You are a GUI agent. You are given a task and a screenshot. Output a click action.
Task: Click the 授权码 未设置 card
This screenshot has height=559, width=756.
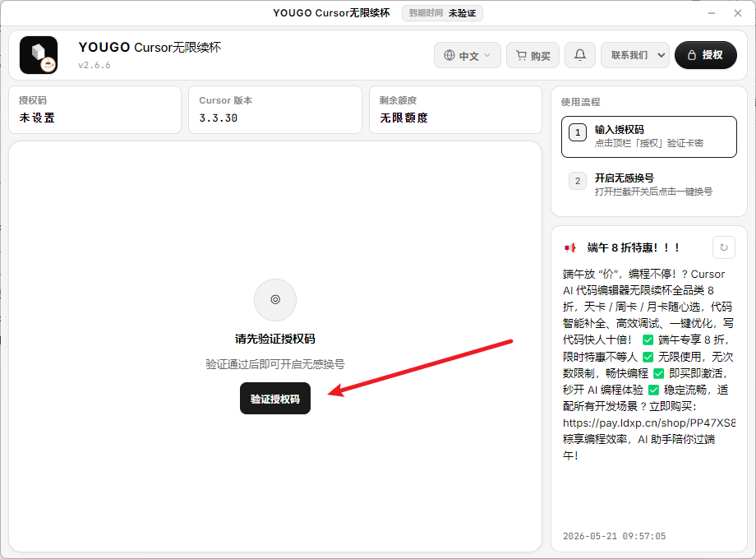click(x=95, y=109)
